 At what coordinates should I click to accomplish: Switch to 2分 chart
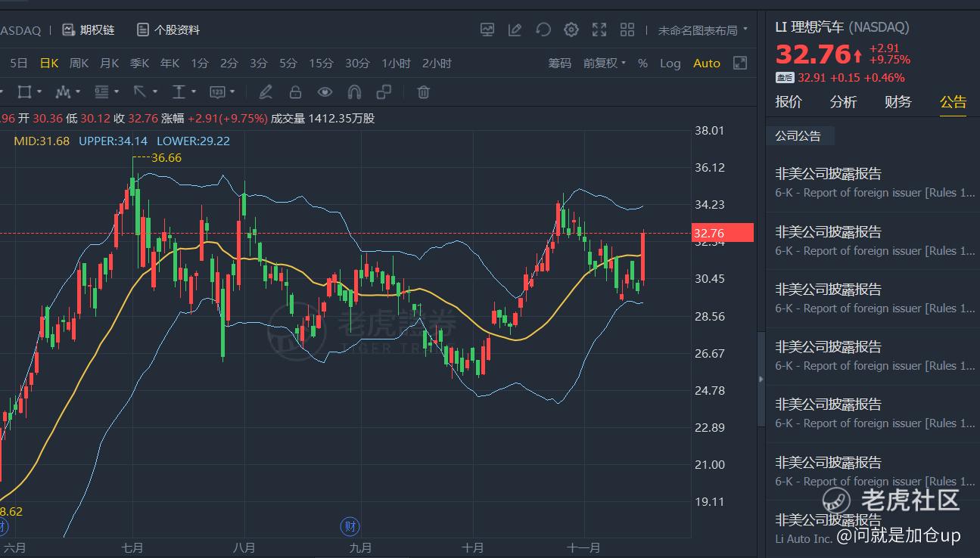tap(229, 64)
